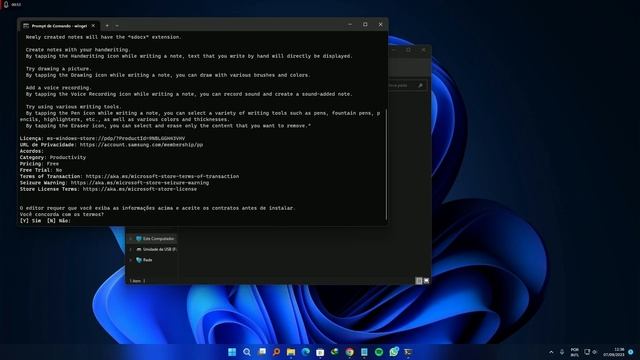
Task: Select 'Rede' in File Explorer sidebar
Action: 144,260
